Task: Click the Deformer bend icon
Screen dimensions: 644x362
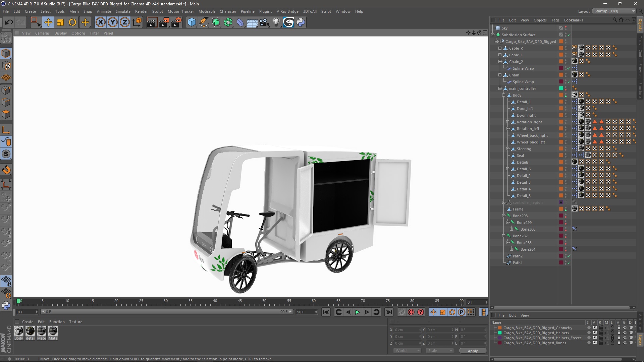Action: click(x=240, y=22)
